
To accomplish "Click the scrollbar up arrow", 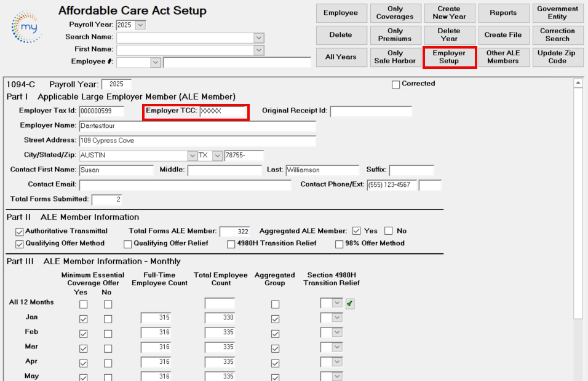I will click(578, 83).
